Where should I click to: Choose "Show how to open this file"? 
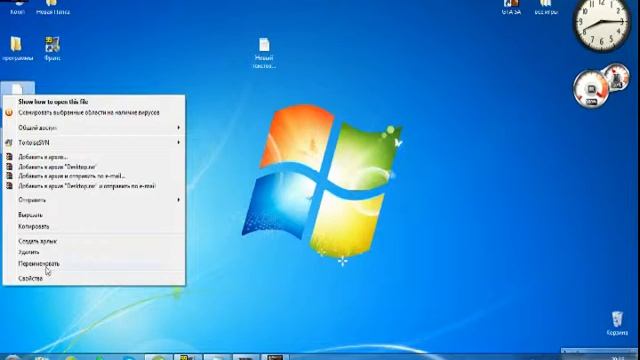(94, 102)
